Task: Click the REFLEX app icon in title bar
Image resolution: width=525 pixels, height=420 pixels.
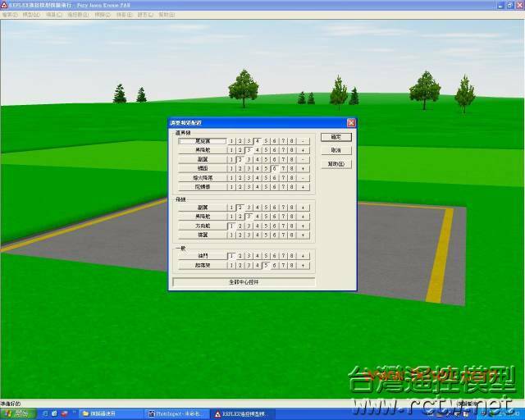Action: point(4,5)
